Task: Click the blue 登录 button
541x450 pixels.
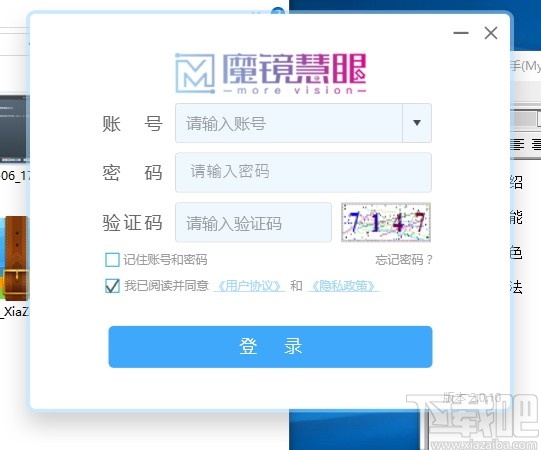Action: click(x=270, y=347)
